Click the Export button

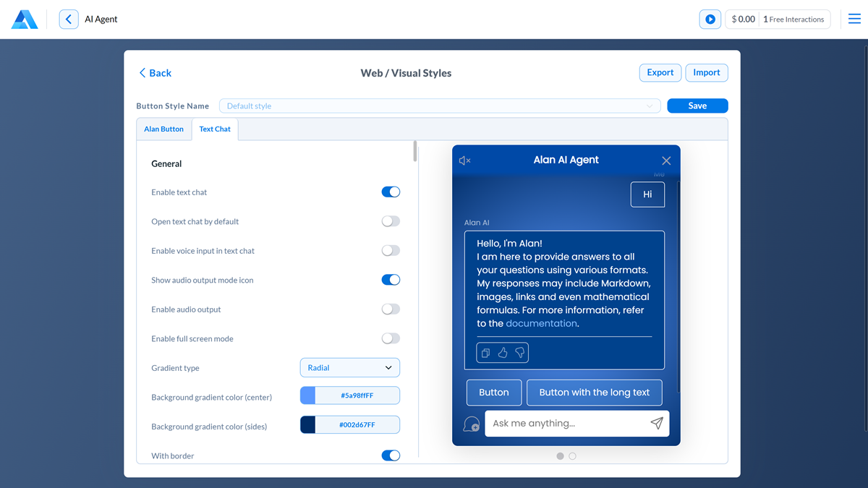[x=660, y=72]
